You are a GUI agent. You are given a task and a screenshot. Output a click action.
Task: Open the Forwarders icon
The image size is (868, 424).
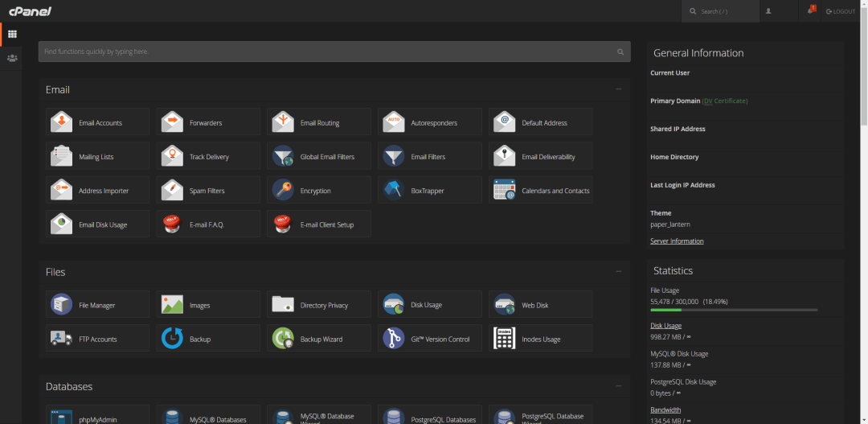tap(173, 122)
